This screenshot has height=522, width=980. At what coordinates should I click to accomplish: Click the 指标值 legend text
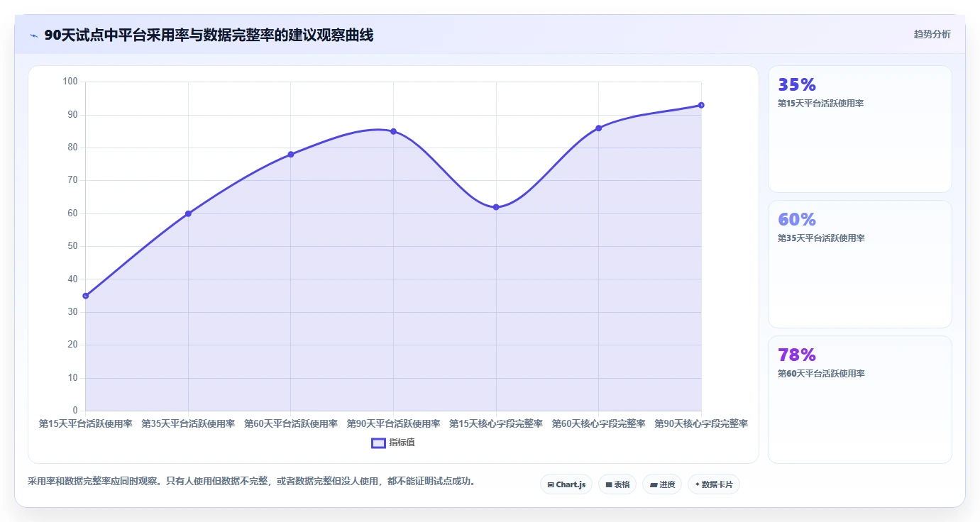(x=402, y=443)
